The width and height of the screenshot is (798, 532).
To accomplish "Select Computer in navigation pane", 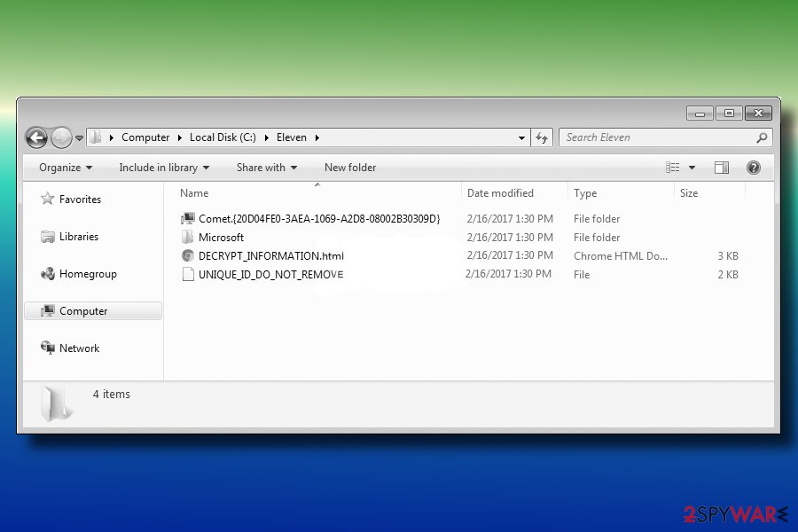I will point(92,311).
